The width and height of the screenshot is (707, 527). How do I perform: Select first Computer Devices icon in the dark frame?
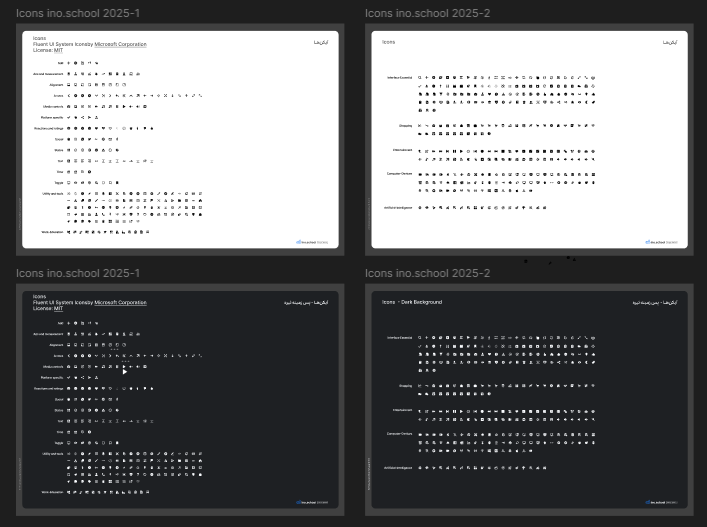(x=421, y=434)
